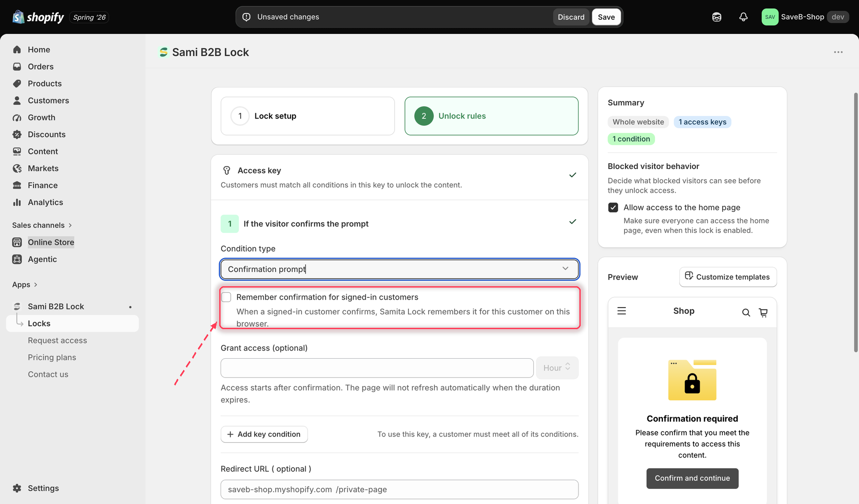Screen dimensions: 859x504
Task: Click the preview hamburger menu icon
Action: point(622,311)
